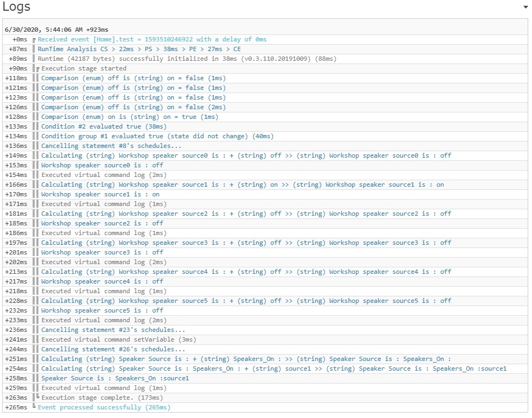Collapse the Logs panel dropdown arrow

[x=526, y=7]
